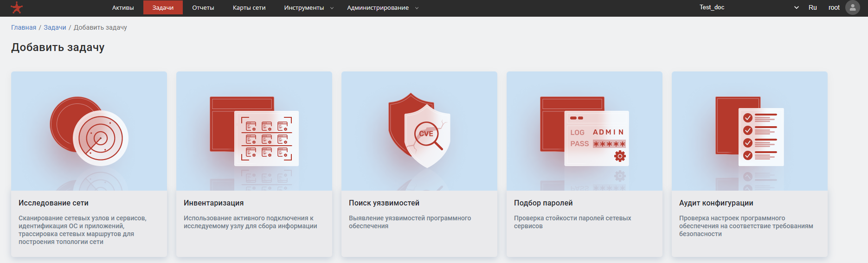Click the Использование активного подключения description
868x263 pixels.
pyautogui.click(x=251, y=222)
